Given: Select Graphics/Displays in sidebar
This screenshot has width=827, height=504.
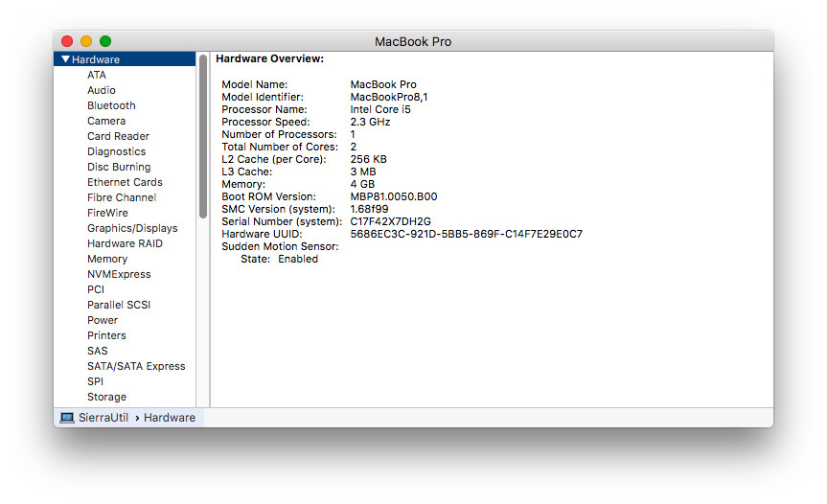Looking at the screenshot, I should pos(132,228).
